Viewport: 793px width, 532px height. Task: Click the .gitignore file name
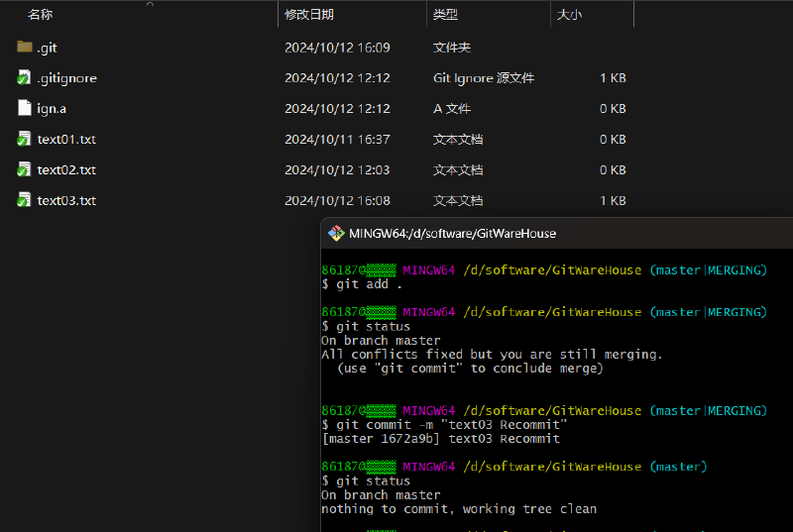tap(66, 78)
